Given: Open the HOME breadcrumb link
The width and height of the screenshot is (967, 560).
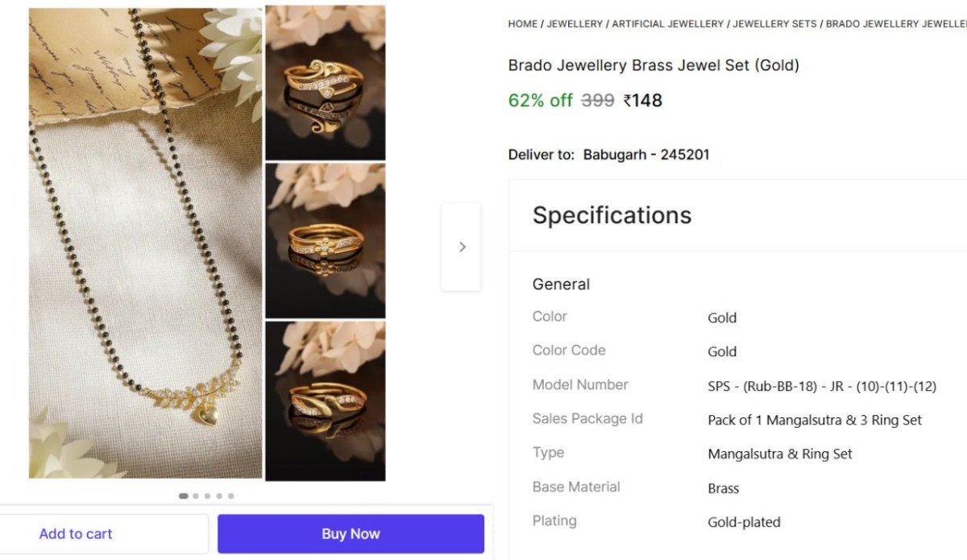Looking at the screenshot, I should coord(522,24).
